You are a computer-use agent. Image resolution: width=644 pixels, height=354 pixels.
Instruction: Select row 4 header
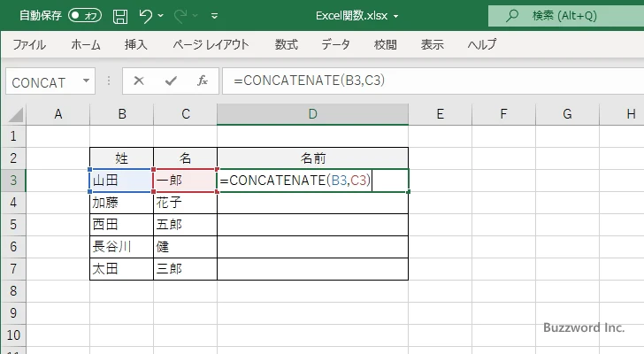coord(13,203)
